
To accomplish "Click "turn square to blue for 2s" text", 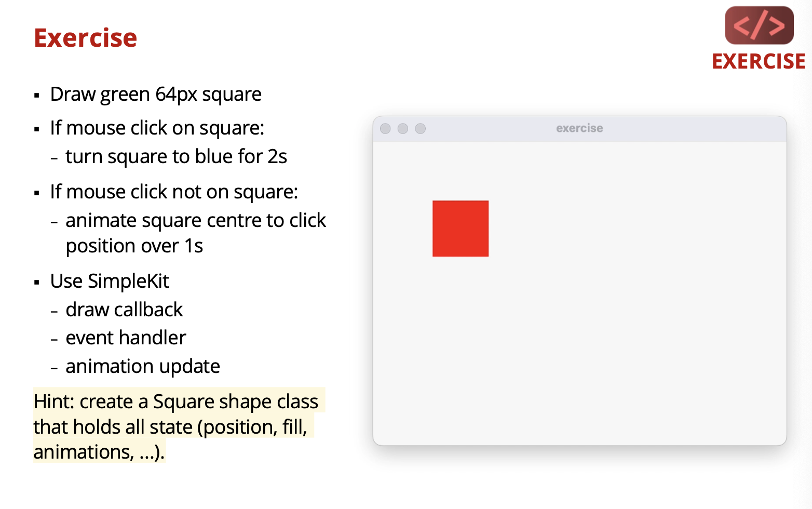I will coord(176,156).
